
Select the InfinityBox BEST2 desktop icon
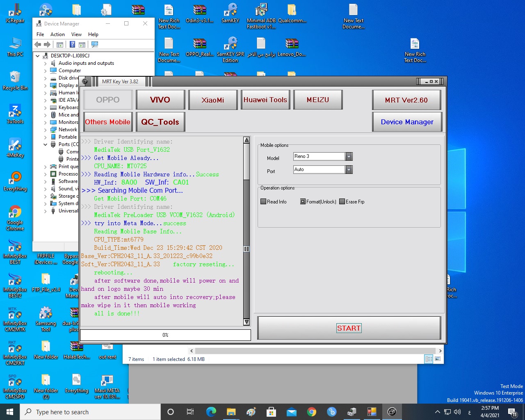pyautogui.click(x=15, y=285)
